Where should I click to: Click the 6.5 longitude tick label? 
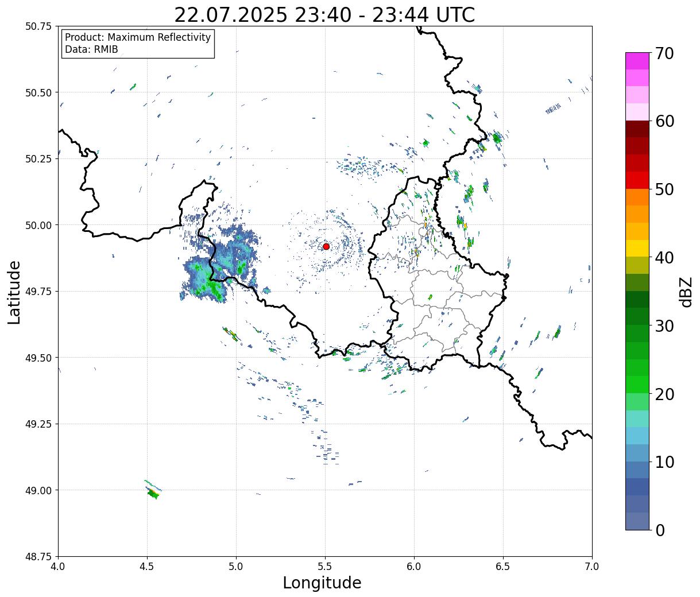pos(503,567)
